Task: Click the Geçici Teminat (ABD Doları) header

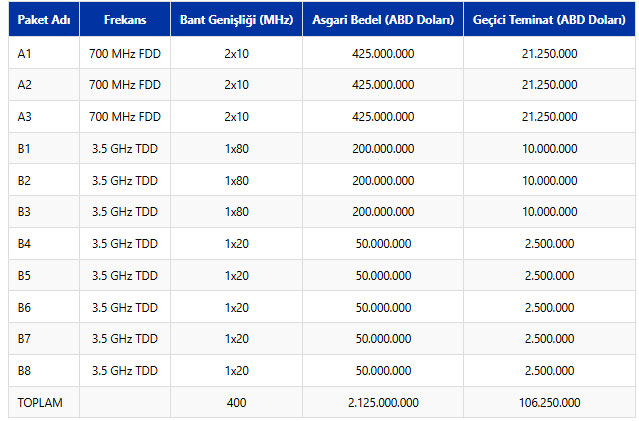Action: pyautogui.click(x=548, y=20)
